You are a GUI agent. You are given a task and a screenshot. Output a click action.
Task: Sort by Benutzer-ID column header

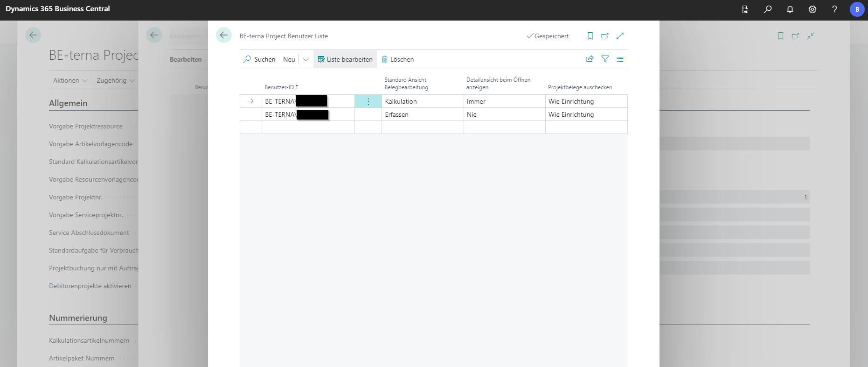coord(281,87)
